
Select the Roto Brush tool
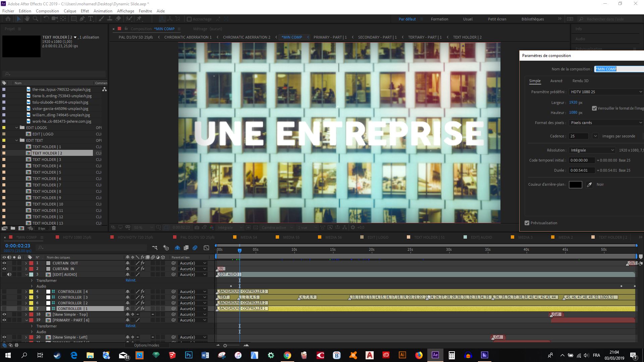coord(129,19)
